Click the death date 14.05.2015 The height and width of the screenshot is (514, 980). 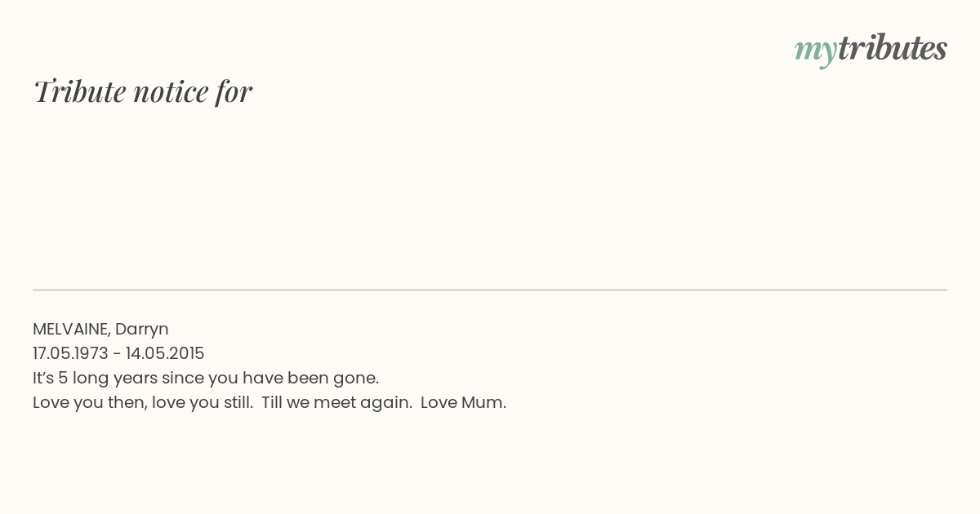165,353
